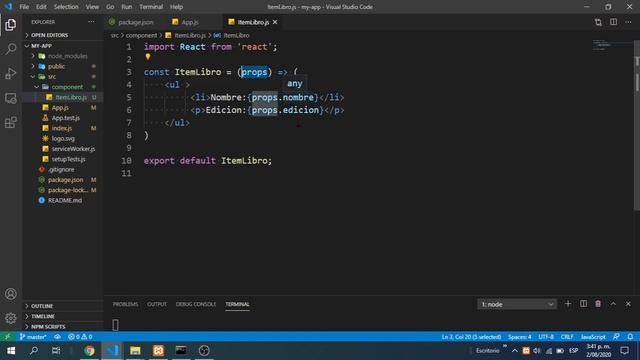Change CRLF end of line sequence
The width and height of the screenshot is (640, 360).
pos(567,337)
